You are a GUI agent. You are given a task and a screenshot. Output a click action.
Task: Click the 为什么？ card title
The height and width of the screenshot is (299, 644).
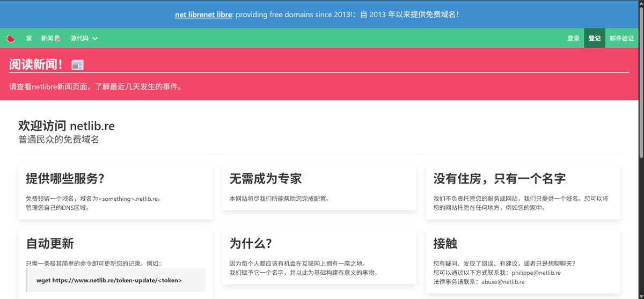point(251,243)
